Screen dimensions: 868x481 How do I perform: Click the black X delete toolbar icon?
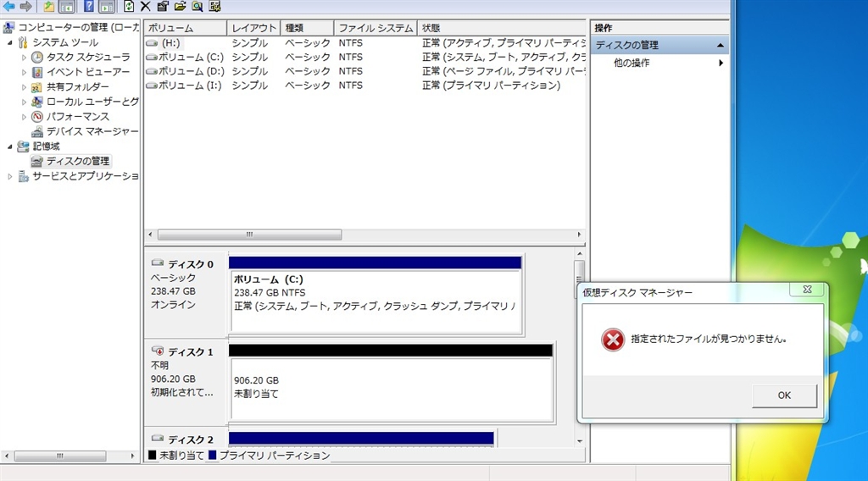(x=145, y=6)
